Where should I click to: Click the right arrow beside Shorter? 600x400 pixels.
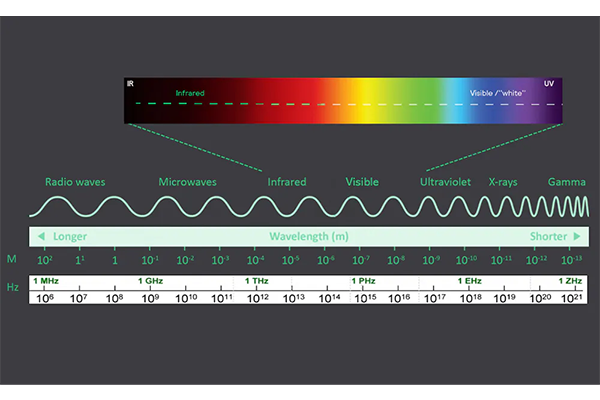coord(576,237)
